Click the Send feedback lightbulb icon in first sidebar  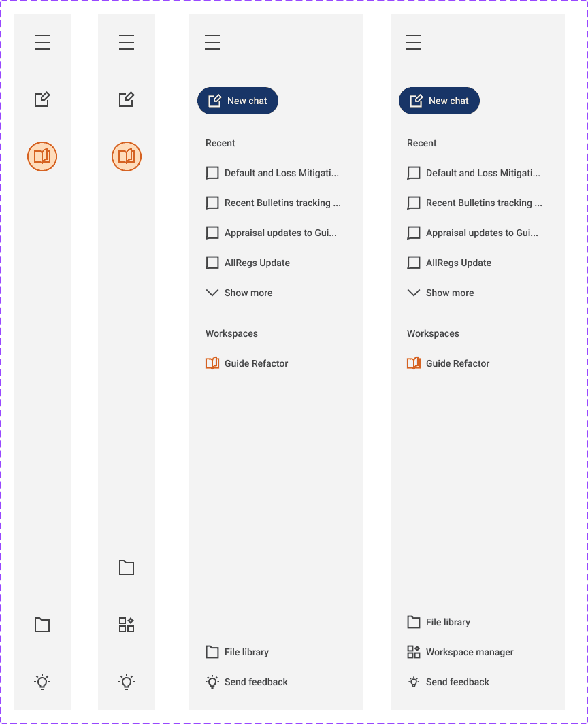42,681
